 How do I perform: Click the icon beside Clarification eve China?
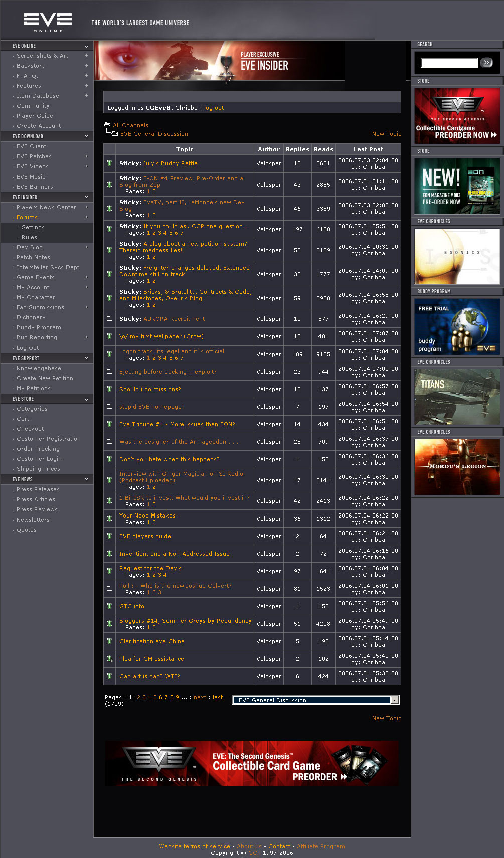tap(109, 641)
